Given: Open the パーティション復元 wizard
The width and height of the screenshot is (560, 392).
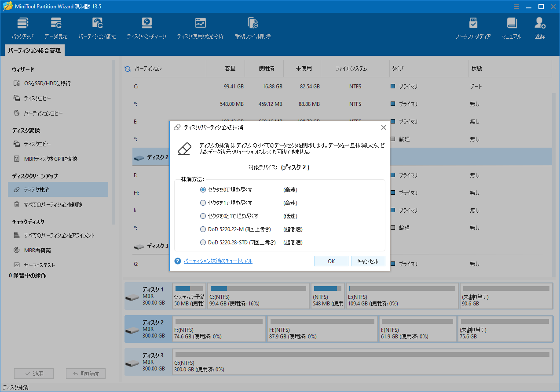Looking at the screenshot, I should 97,26.
